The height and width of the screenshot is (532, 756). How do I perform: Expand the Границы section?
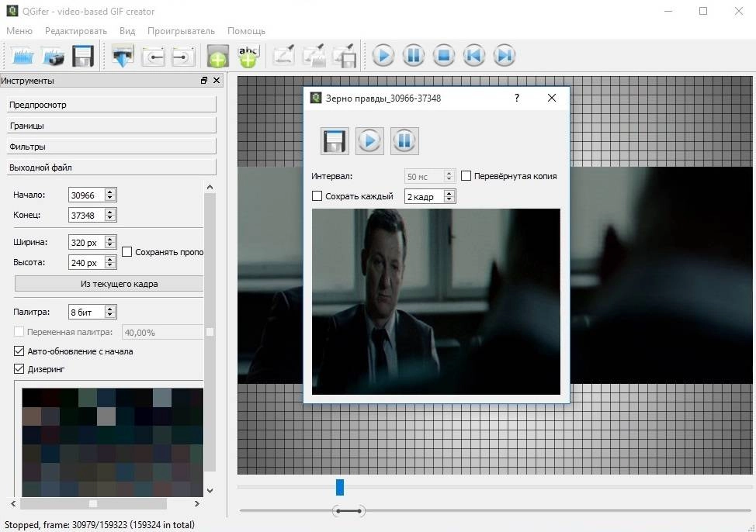click(111, 126)
